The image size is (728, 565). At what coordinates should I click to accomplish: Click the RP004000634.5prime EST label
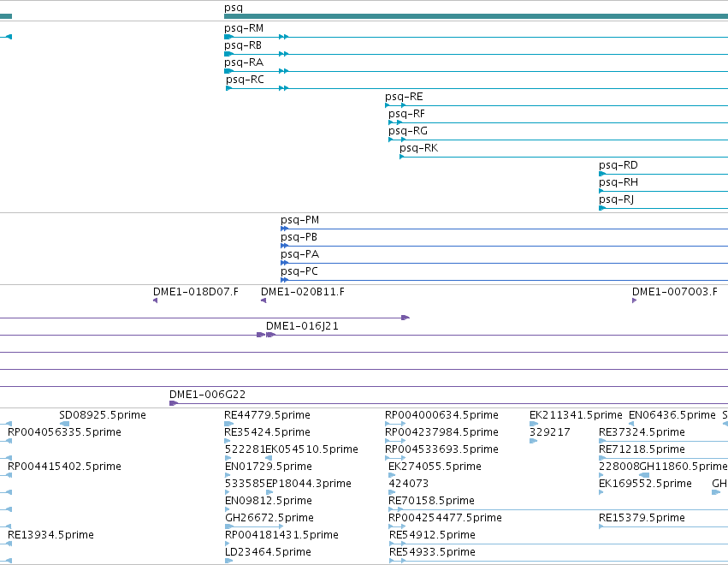(441, 415)
